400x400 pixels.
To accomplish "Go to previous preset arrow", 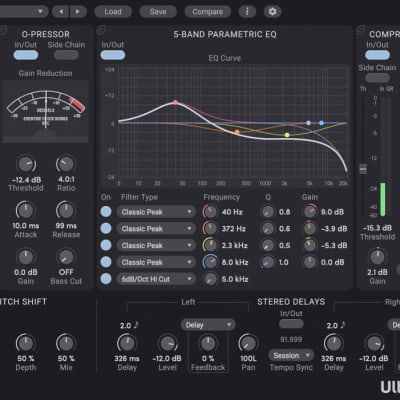I will pos(61,12).
